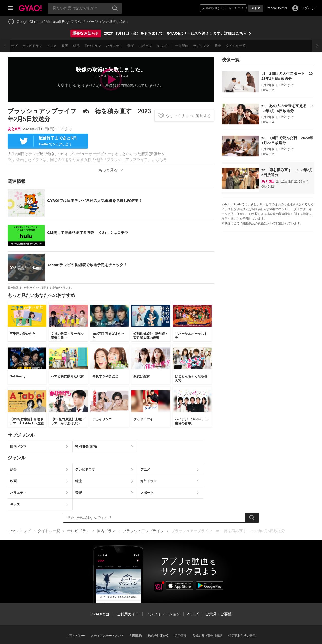The height and width of the screenshot is (644, 322).
Task: Open episode #3 1周目で死んだ日
Action: coord(268,146)
